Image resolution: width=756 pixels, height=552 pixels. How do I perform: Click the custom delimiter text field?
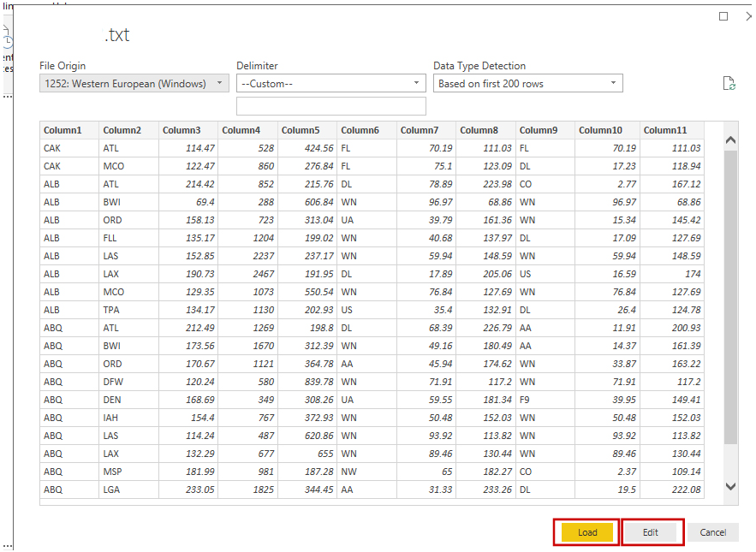click(331, 106)
